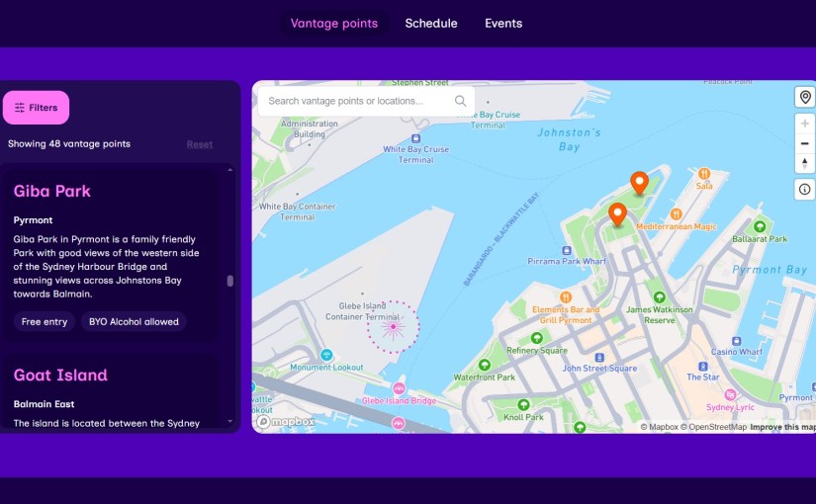Switch to the Schedule tab

431,24
